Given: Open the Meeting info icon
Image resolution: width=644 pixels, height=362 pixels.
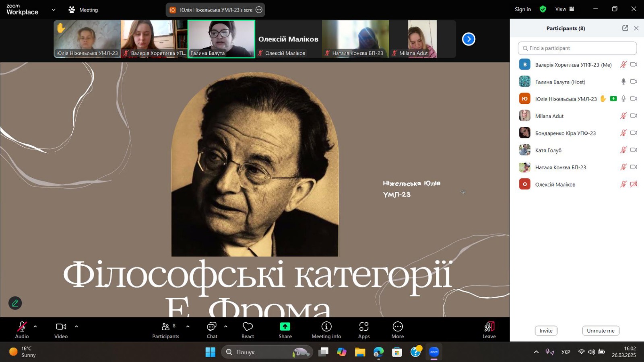Looking at the screenshot, I should pyautogui.click(x=326, y=327).
